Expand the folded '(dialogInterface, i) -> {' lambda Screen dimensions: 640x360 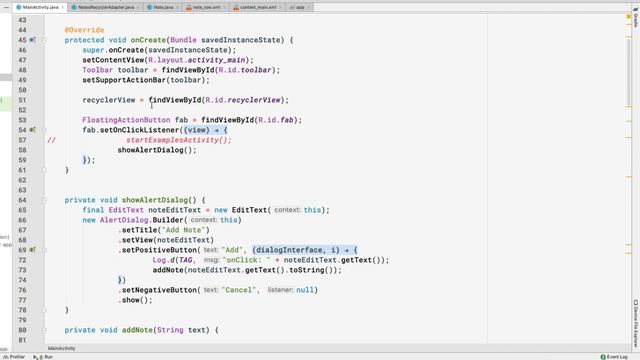(x=304, y=250)
